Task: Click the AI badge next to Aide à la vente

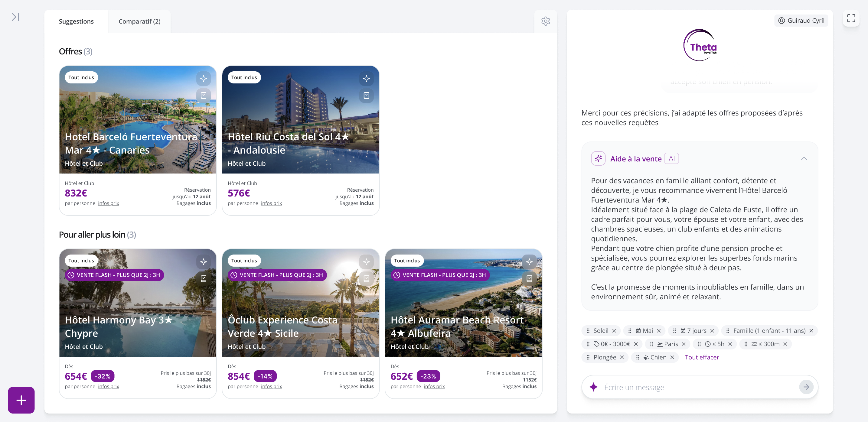Action: pyautogui.click(x=671, y=159)
